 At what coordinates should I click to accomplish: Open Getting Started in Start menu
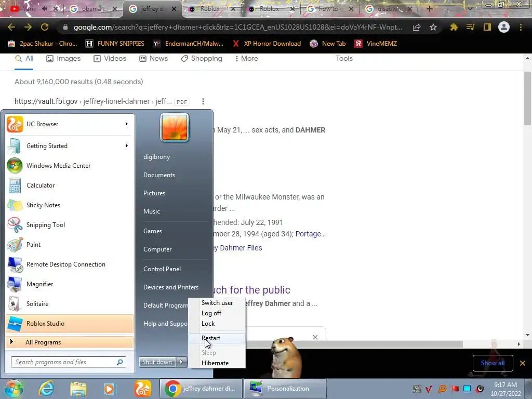69,146
